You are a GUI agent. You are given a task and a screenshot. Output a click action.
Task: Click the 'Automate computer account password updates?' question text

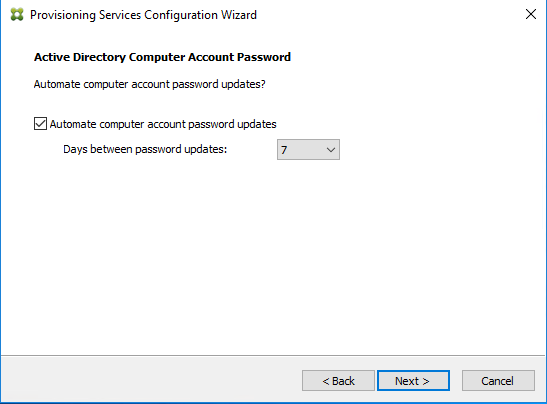click(149, 84)
